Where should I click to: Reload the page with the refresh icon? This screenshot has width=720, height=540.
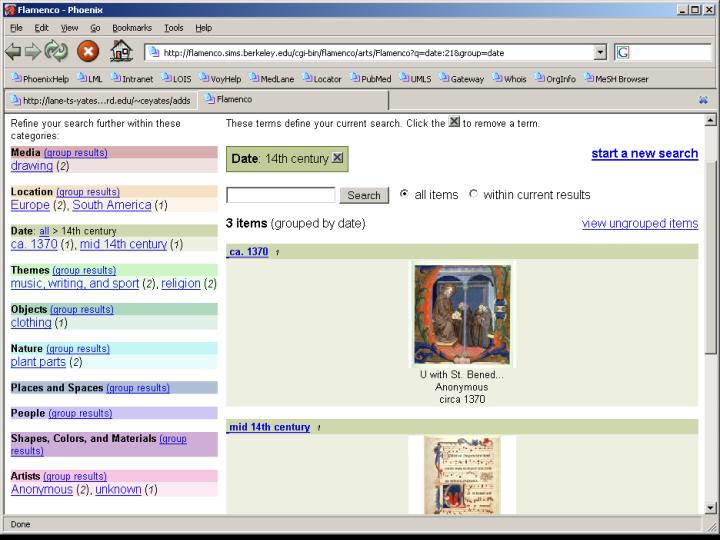coord(56,52)
